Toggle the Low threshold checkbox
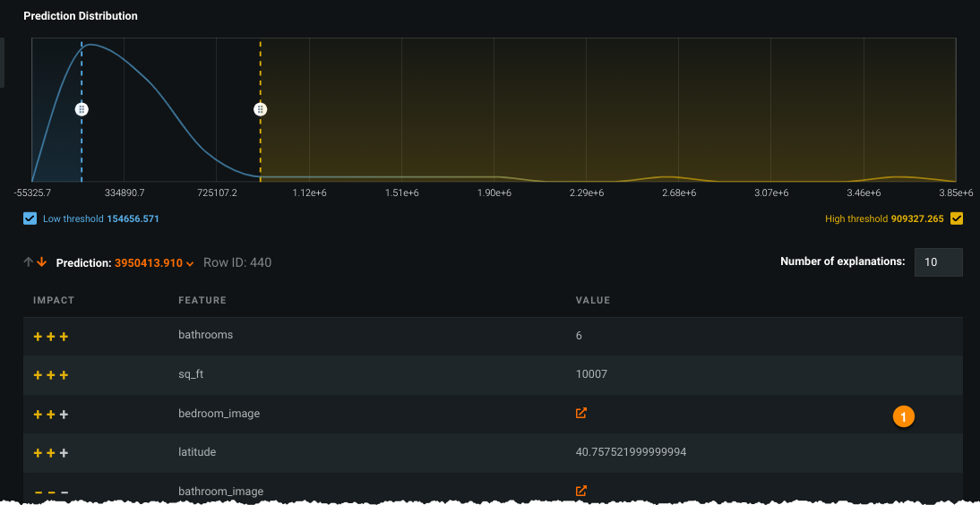 pos(30,218)
